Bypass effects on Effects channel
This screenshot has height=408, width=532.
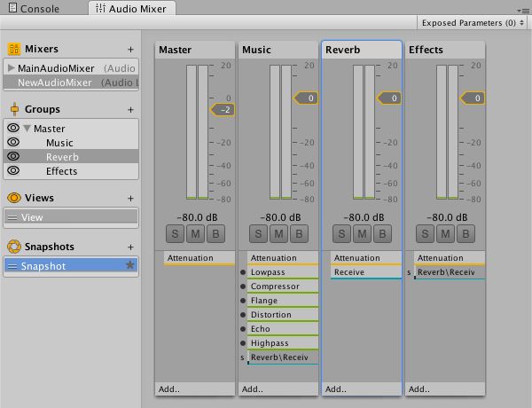tap(465, 234)
